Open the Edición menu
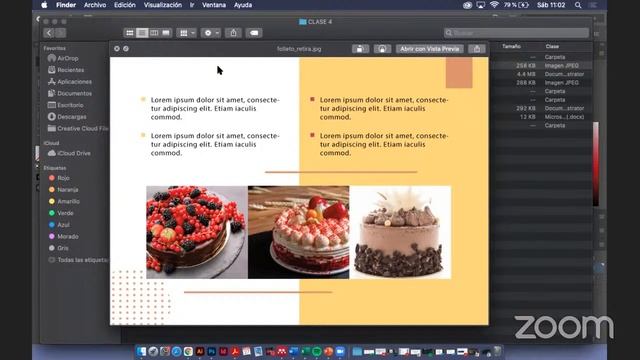The height and width of the screenshot is (360, 640). coord(124,5)
